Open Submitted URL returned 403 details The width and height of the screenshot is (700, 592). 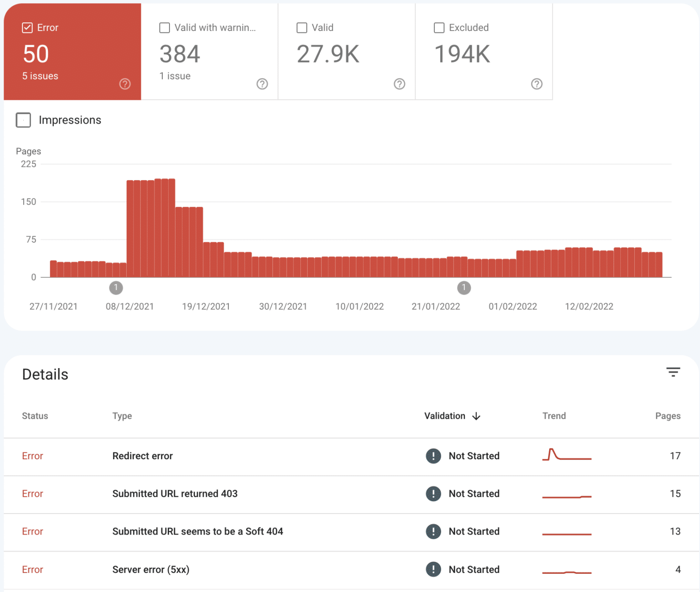pyautogui.click(x=175, y=494)
